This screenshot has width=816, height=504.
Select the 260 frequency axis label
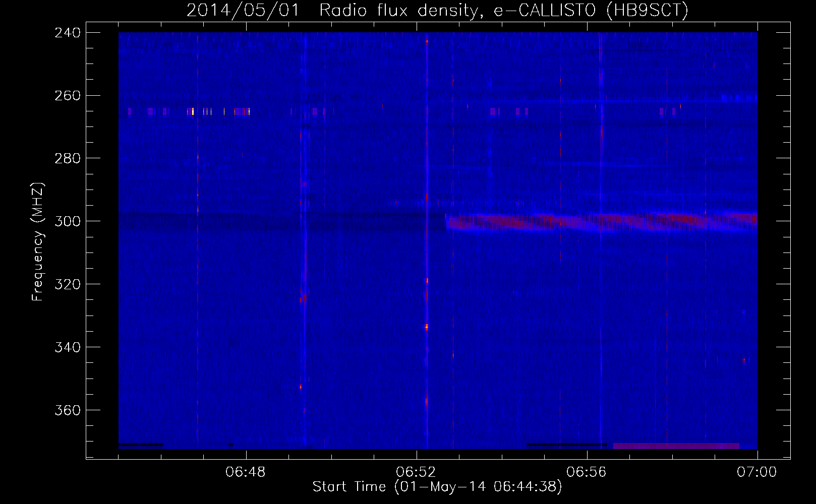[67, 95]
